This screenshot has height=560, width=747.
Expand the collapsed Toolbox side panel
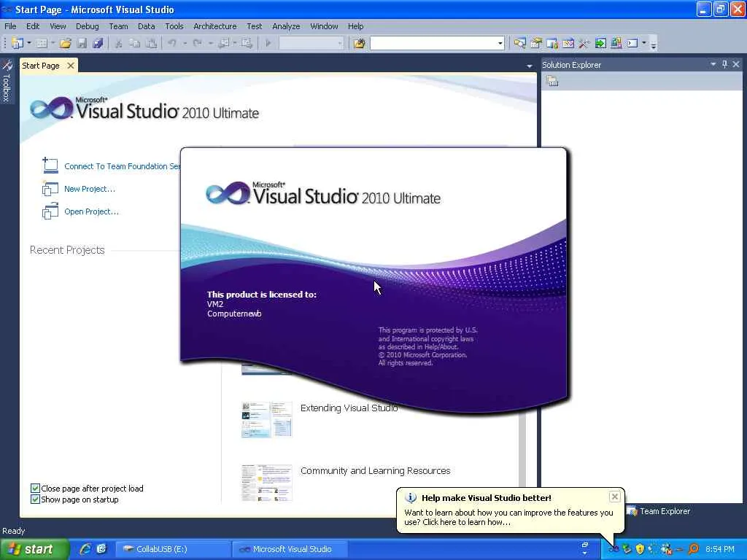point(7,81)
